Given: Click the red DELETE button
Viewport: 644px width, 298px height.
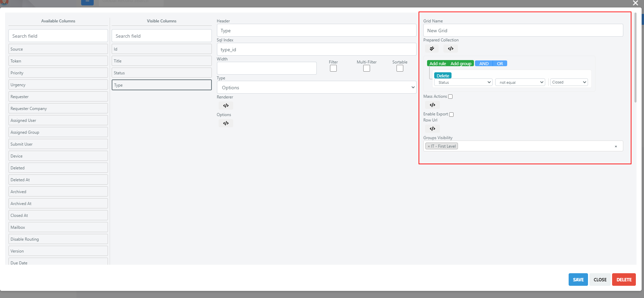Looking at the screenshot, I should (624, 280).
